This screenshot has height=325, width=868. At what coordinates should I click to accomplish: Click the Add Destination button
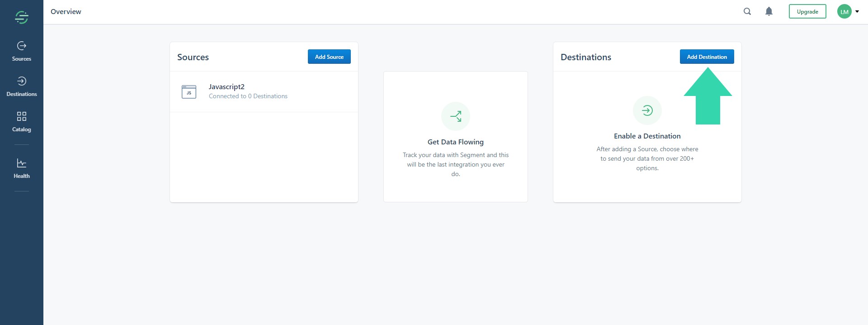click(x=707, y=57)
